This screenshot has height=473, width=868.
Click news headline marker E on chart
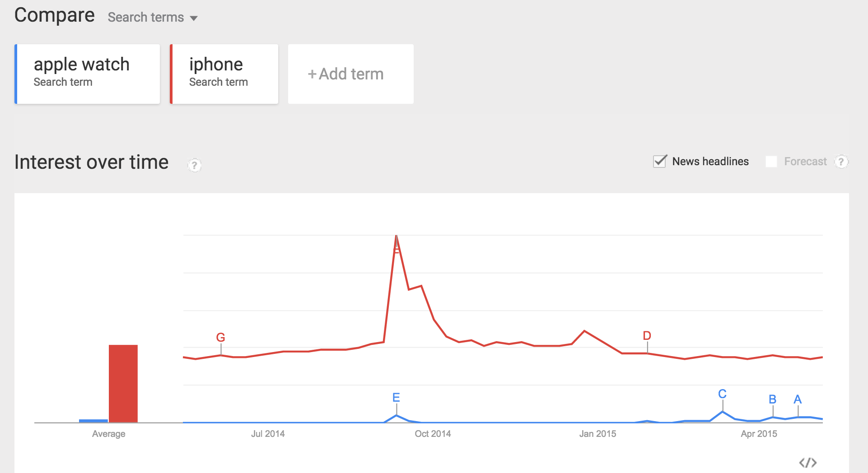click(x=396, y=398)
